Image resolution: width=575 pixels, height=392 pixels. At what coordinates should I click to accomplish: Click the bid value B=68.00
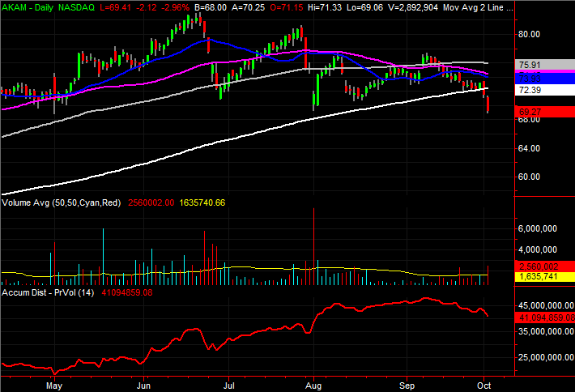[210, 7]
